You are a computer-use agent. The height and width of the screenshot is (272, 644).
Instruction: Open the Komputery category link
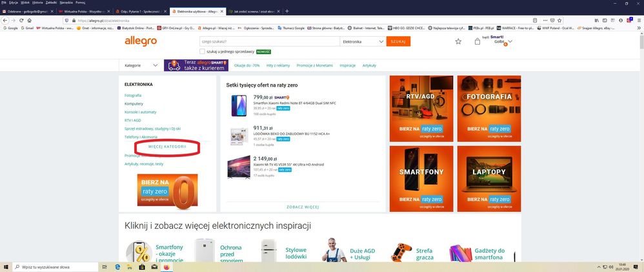click(134, 103)
